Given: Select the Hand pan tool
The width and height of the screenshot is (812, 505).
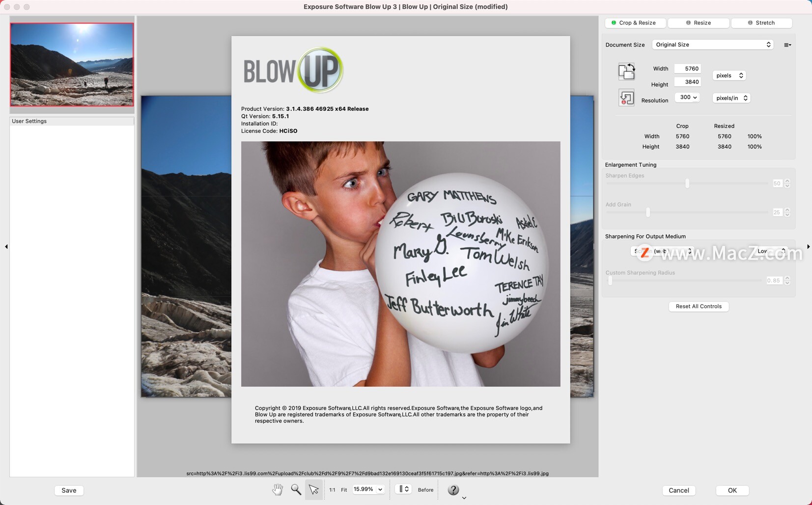Looking at the screenshot, I should pos(278,490).
